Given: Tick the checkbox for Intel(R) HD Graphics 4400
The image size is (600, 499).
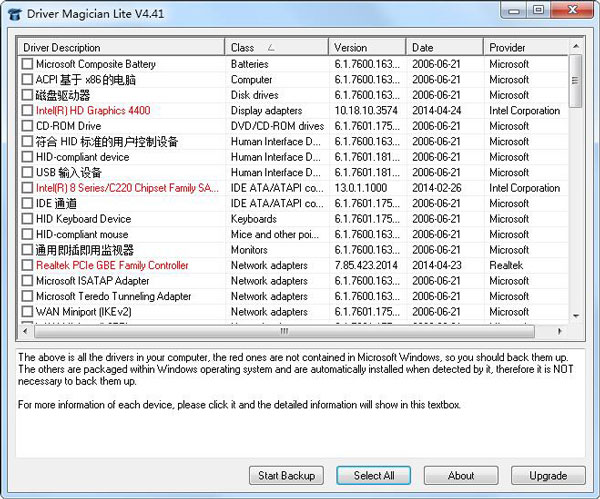Looking at the screenshot, I should tap(27, 110).
